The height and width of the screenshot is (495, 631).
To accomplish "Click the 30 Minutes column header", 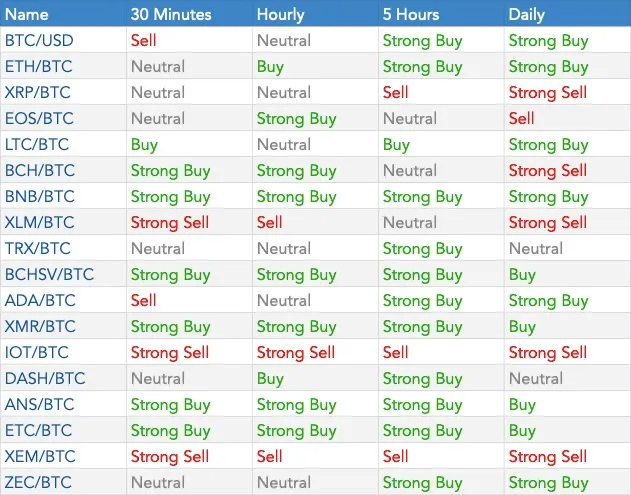I will [x=171, y=14].
